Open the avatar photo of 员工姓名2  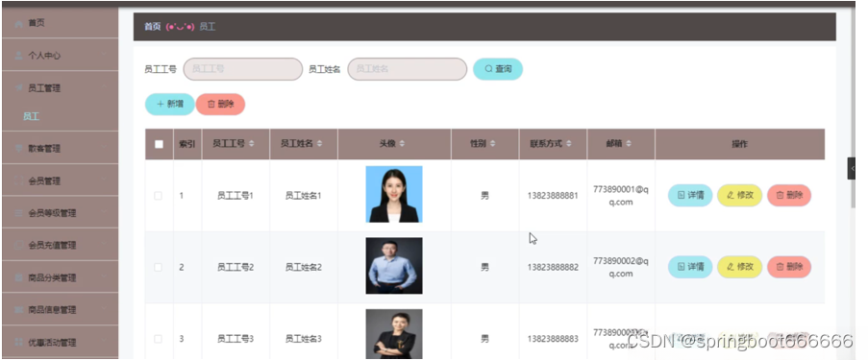tap(394, 266)
